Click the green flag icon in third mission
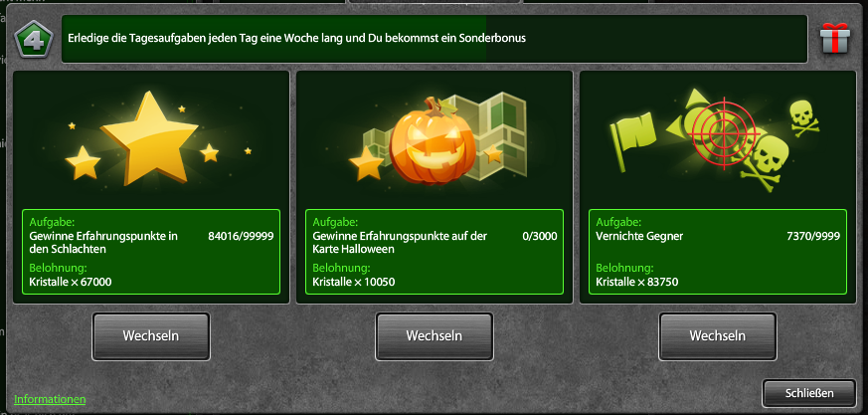This screenshot has height=415, width=868. click(631, 139)
